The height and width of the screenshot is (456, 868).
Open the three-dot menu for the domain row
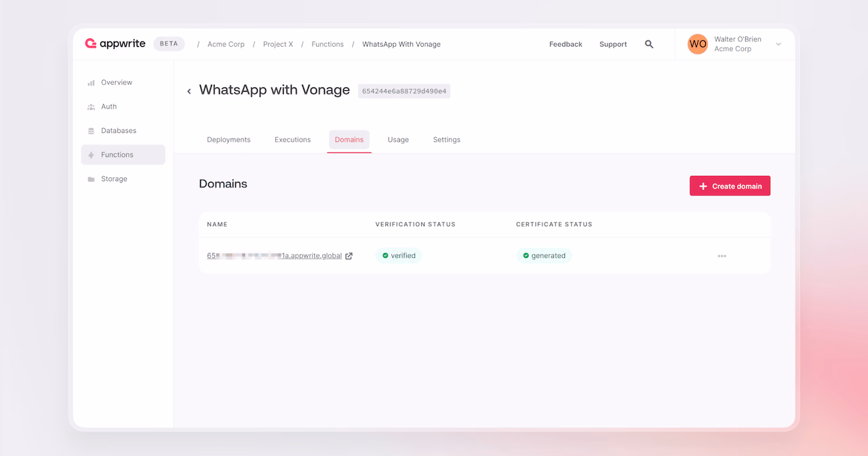722,256
